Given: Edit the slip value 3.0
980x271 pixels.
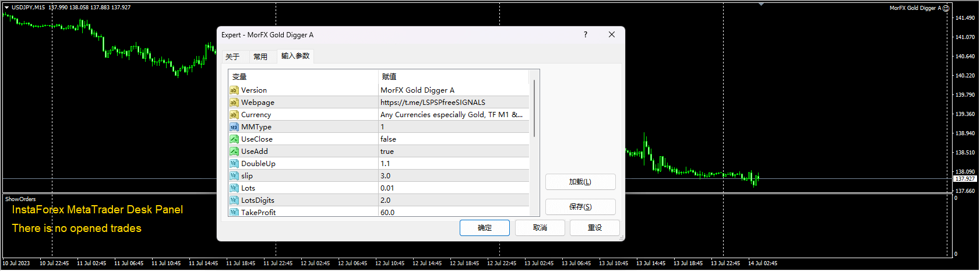Looking at the screenshot, I should pyautogui.click(x=454, y=176).
